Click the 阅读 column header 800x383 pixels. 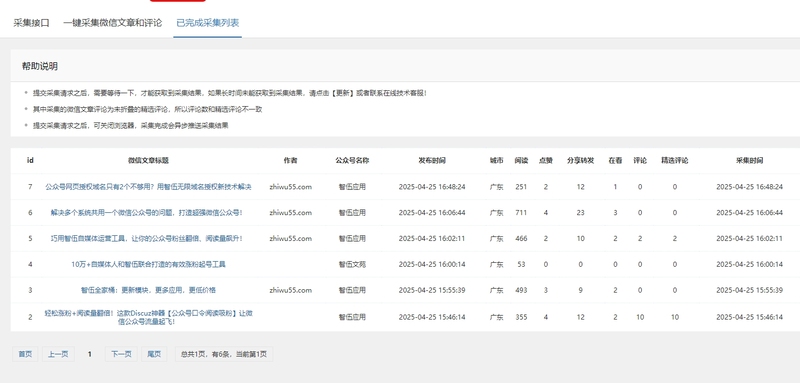521,161
